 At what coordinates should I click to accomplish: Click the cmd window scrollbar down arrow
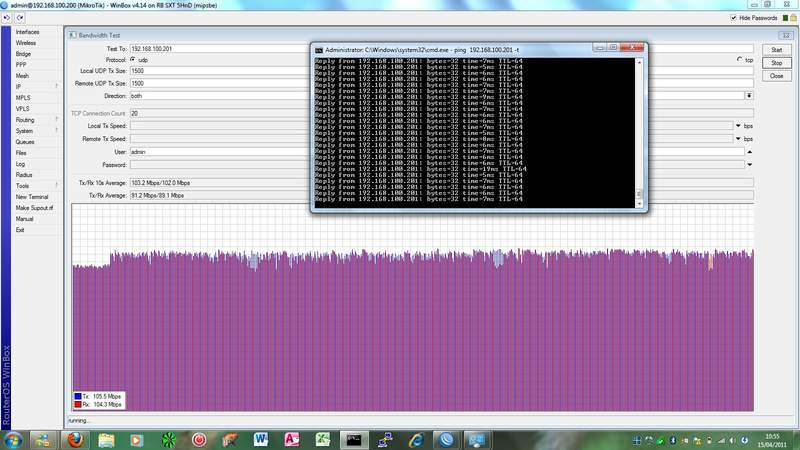click(639, 204)
